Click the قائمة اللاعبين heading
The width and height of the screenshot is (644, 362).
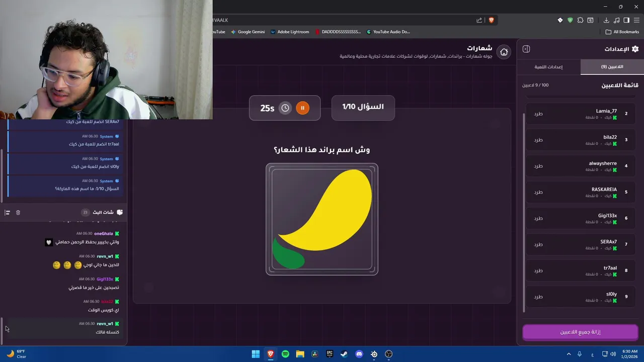click(x=620, y=85)
